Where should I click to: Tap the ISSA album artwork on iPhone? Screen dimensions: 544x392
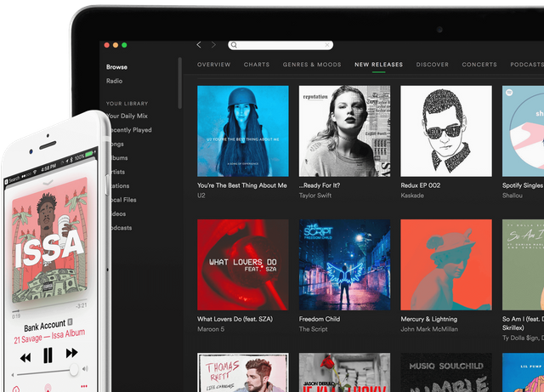[x=49, y=240]
